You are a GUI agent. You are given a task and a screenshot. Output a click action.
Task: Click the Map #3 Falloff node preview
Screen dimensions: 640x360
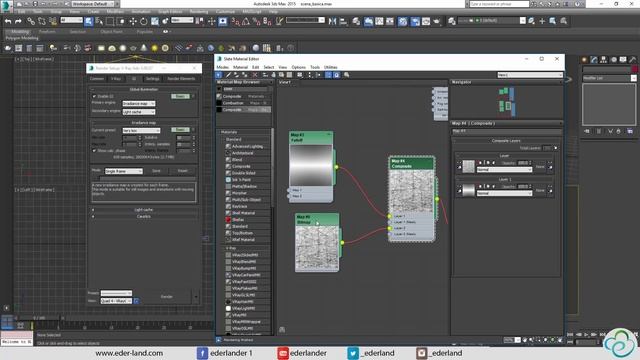[311, 165]
